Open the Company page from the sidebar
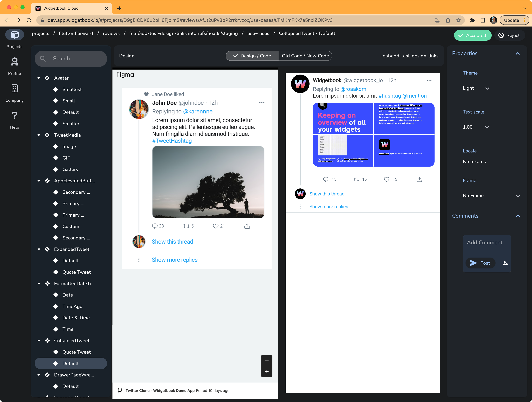Image resolution: width=532 pixels, height=402 pixels. click(x=14, y=92)
